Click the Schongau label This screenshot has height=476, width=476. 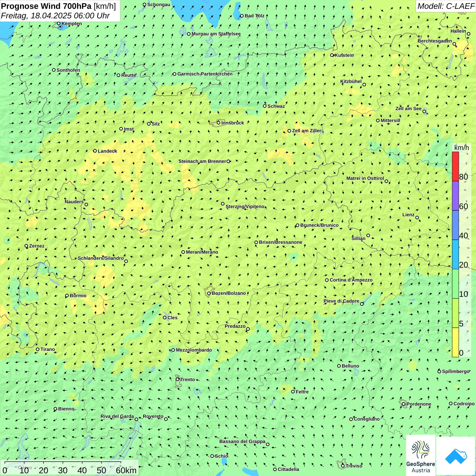coord(159,4)
